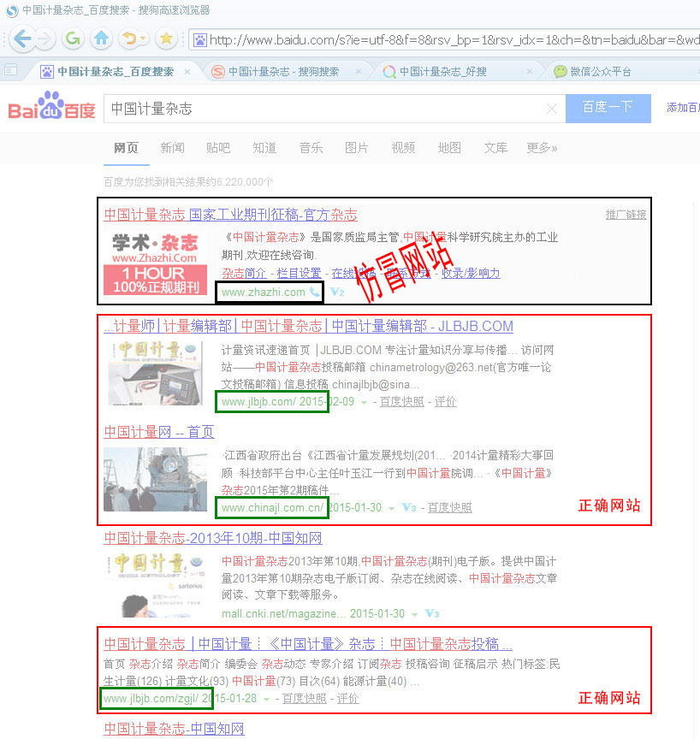
Task: Click the 学术·杂志 Zhazhi.com ad thumbnail
Action: (x=155, y=262)
